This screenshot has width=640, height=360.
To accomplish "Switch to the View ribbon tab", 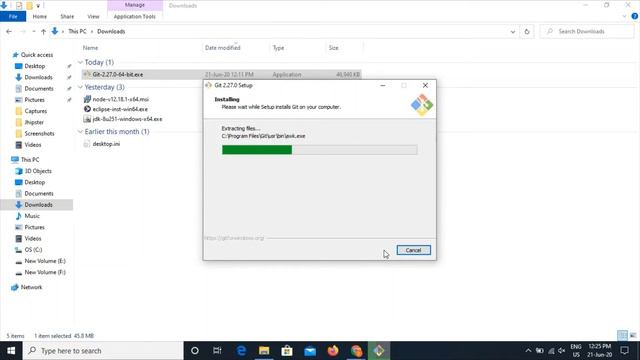I will coord(93,16).
